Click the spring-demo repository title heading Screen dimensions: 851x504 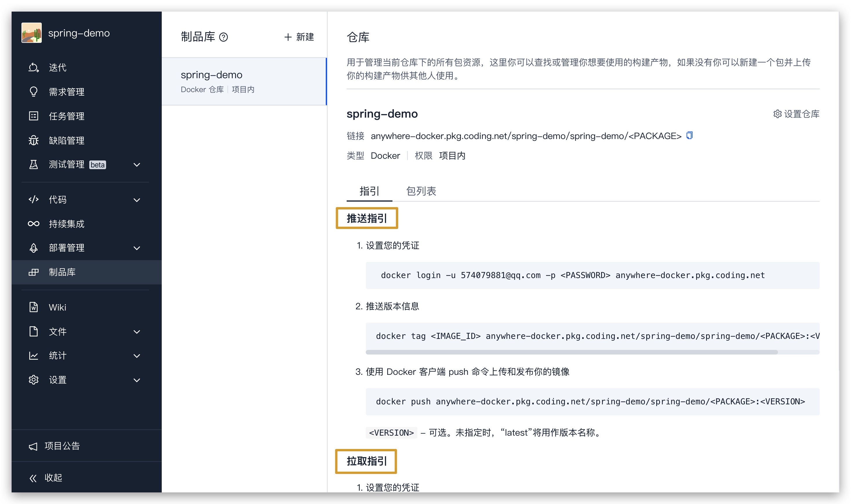click(x=382, y=114)
